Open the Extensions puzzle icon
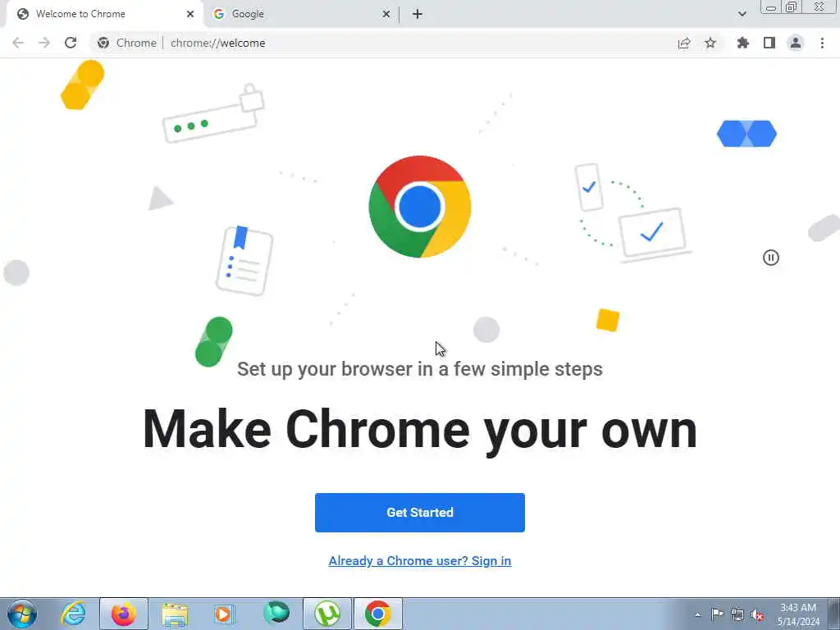 tap(742, 43)
